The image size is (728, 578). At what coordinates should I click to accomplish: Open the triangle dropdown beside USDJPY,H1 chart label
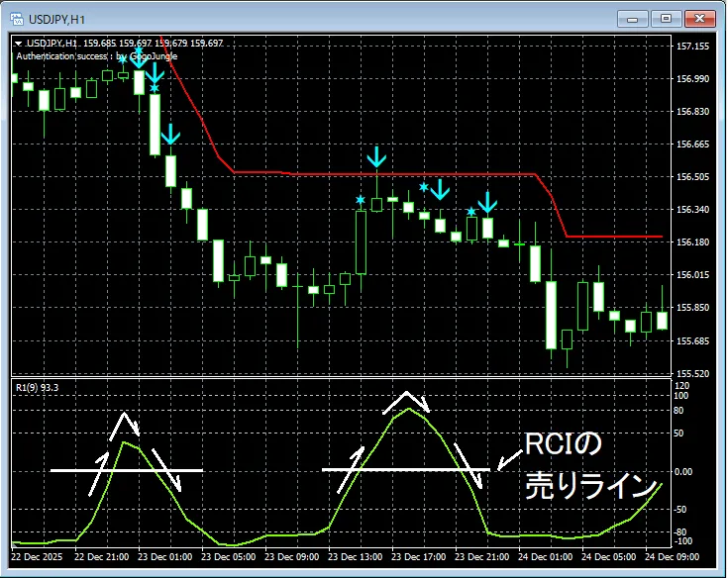click(19, 44)
